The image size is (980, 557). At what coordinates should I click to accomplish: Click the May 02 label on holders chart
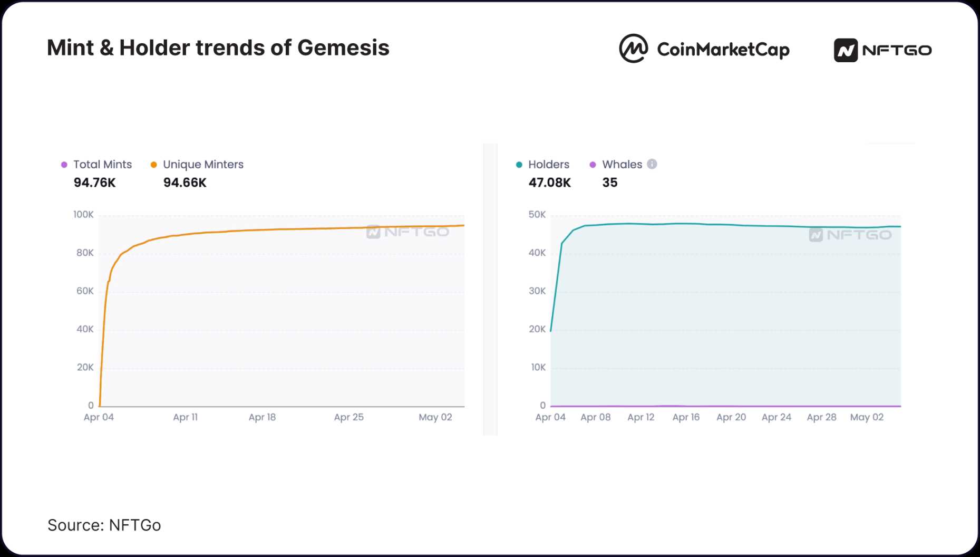[867, 417]
